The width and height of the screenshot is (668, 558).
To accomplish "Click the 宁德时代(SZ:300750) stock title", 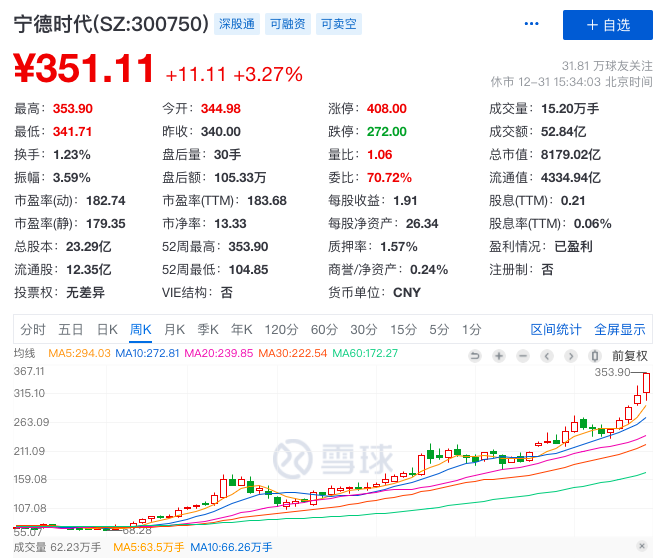I will point(111,24).
